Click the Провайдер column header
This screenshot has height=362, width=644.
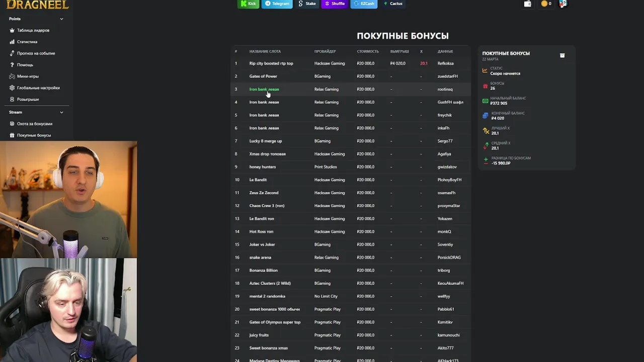(325, 51)
